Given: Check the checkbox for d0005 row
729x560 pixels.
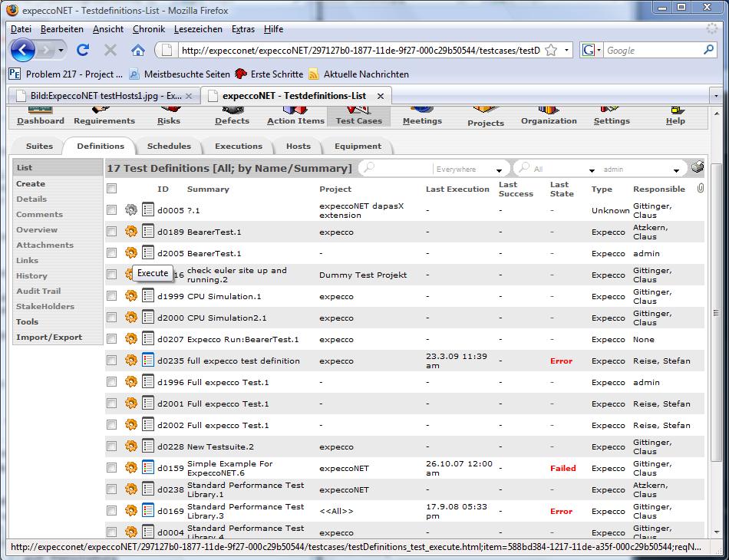Looking at the screenshot, I should coord(112,210).
